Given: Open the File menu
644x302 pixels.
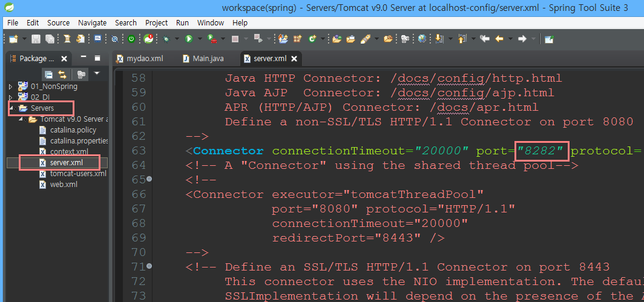Looking at the screenshot, I should pyautogui.click(x=12, y=22).
